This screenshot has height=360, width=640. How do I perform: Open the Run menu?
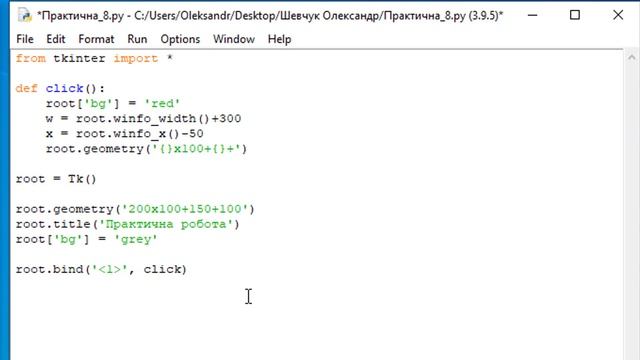pyautogui.click(x=137, y=39)
